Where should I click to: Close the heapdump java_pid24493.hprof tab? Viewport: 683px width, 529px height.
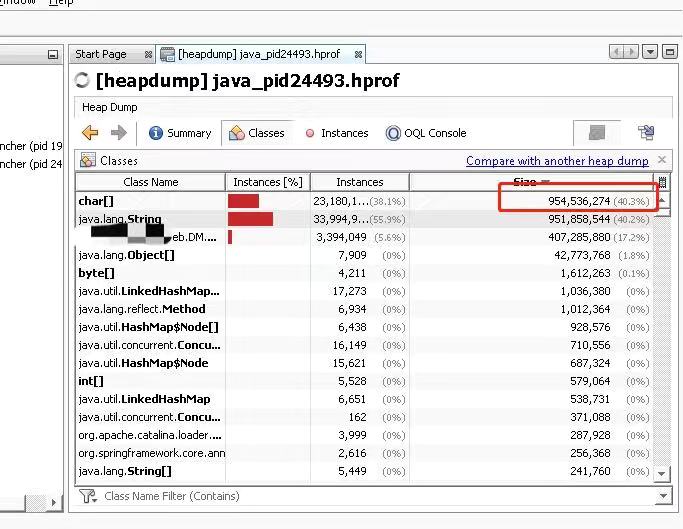tap(358, 54)
